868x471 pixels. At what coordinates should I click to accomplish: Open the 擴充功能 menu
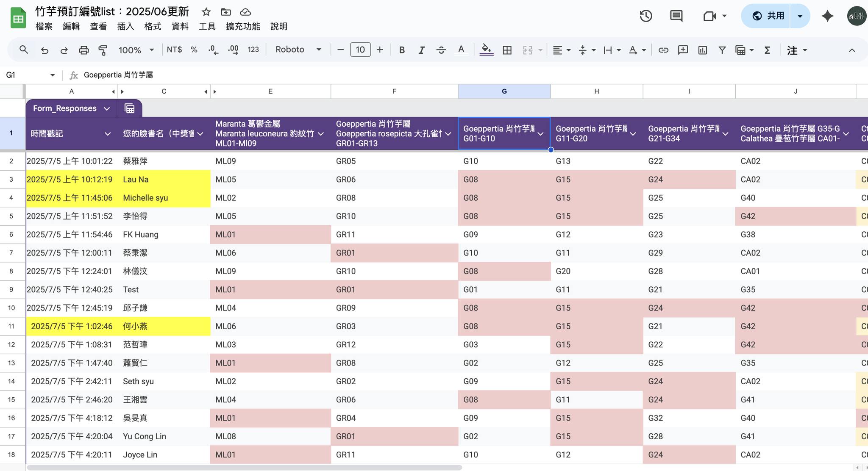[x=243, y=26]
